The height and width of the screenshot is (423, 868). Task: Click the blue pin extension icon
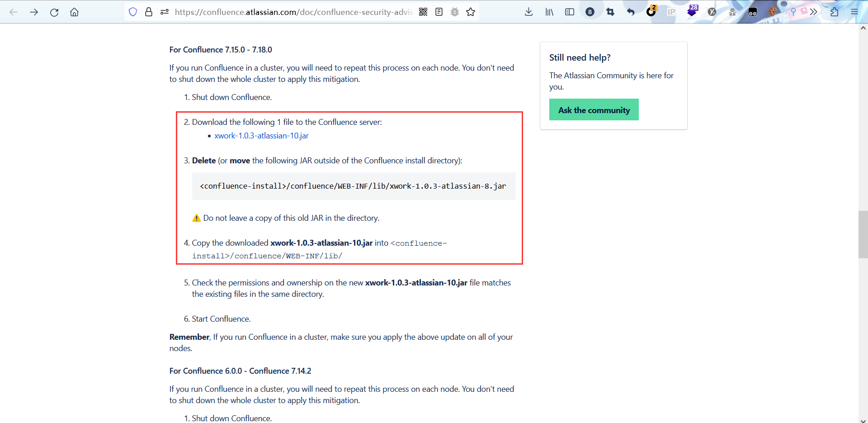click(793, 12)
